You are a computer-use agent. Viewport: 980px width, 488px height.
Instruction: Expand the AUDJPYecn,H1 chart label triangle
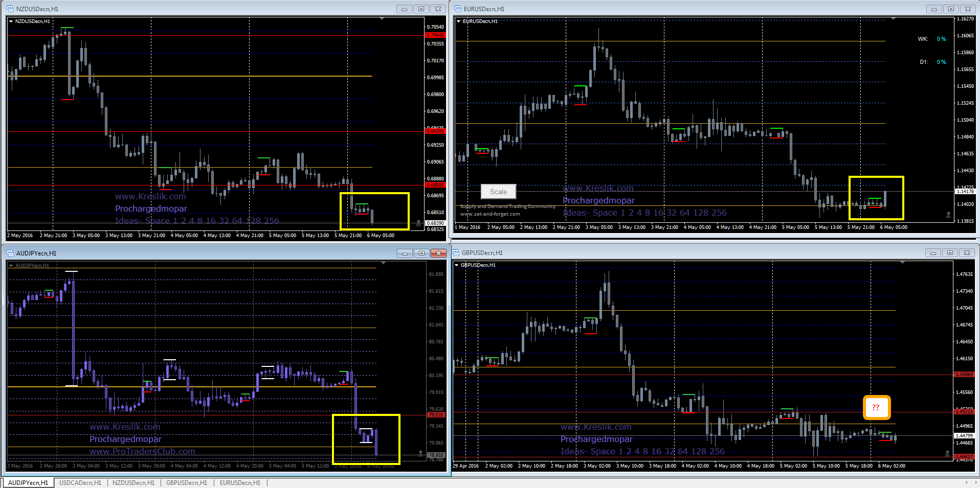tap(11, 266)
